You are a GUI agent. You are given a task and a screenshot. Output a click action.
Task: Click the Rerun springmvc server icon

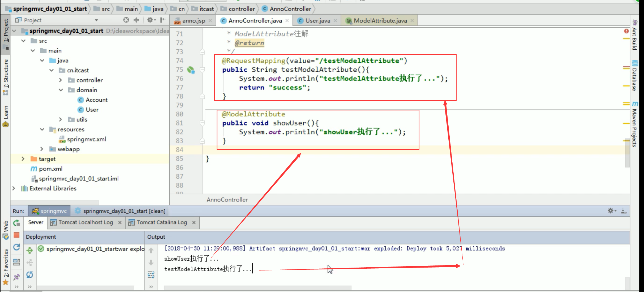click(16, 223)
